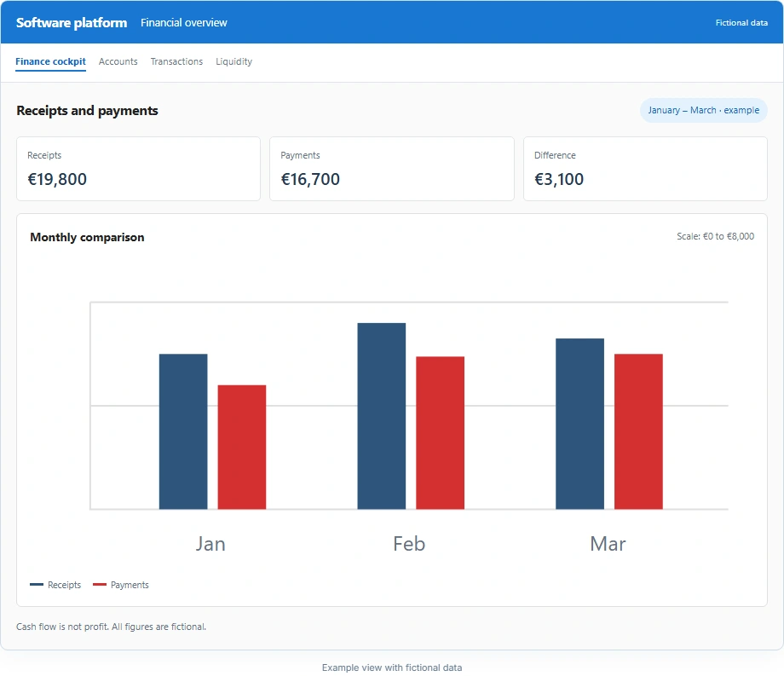The image size is (784, 676).
Task: Click the red Payments legend swatch
Action: tap(100, 585)
